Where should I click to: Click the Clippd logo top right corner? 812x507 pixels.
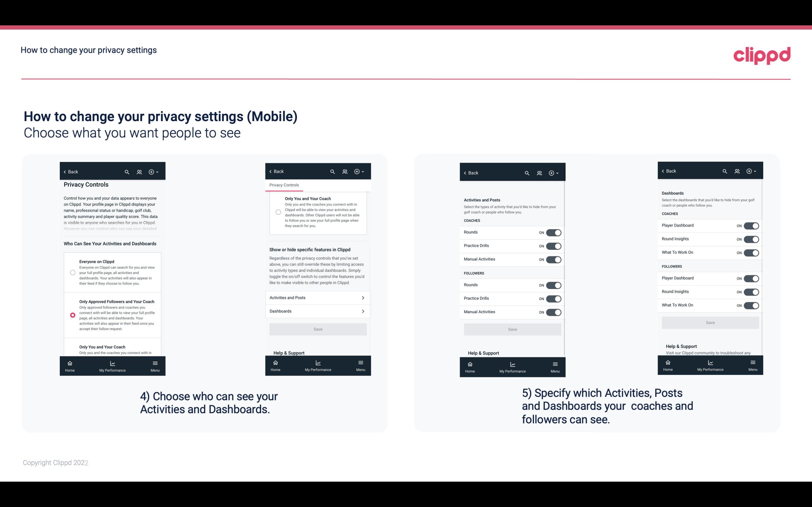click(x=762, y=54)
